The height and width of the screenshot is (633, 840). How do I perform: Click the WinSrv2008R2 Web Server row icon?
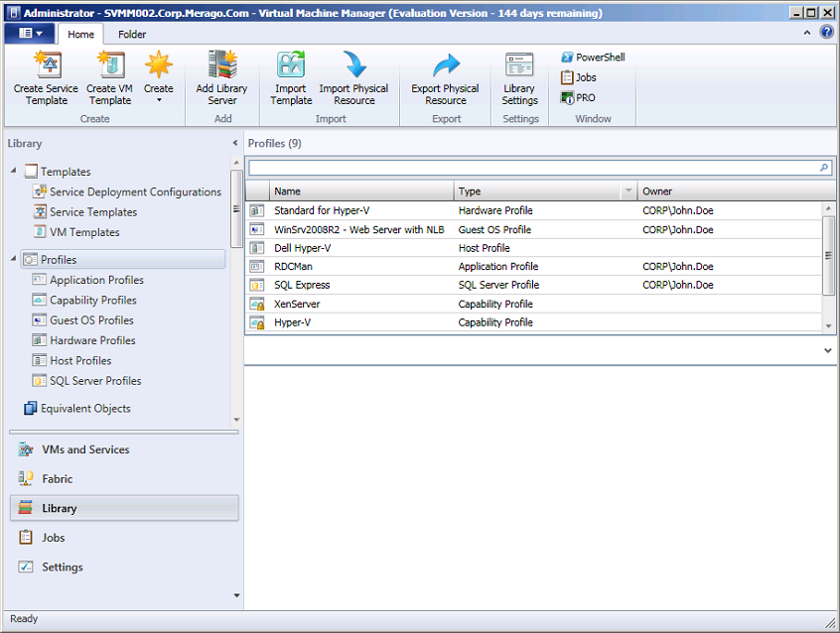tap(257, 230)
